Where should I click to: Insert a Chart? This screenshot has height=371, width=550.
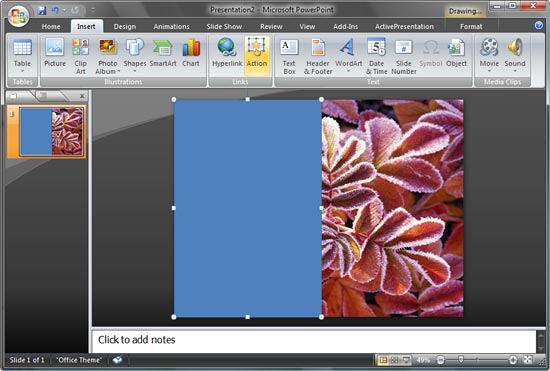pos(191,56)
